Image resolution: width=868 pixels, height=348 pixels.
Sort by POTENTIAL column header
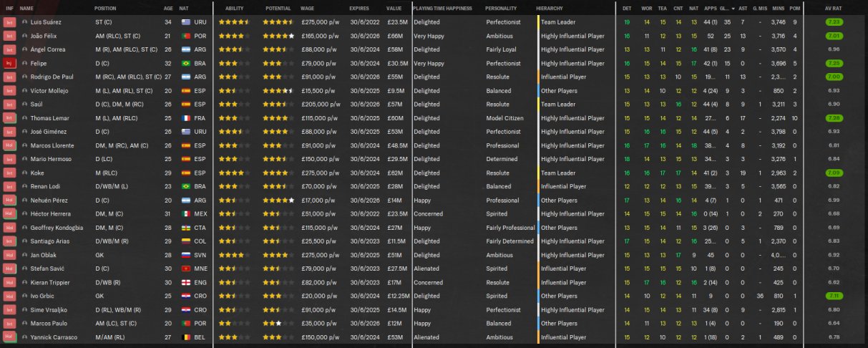pos(278,8)
